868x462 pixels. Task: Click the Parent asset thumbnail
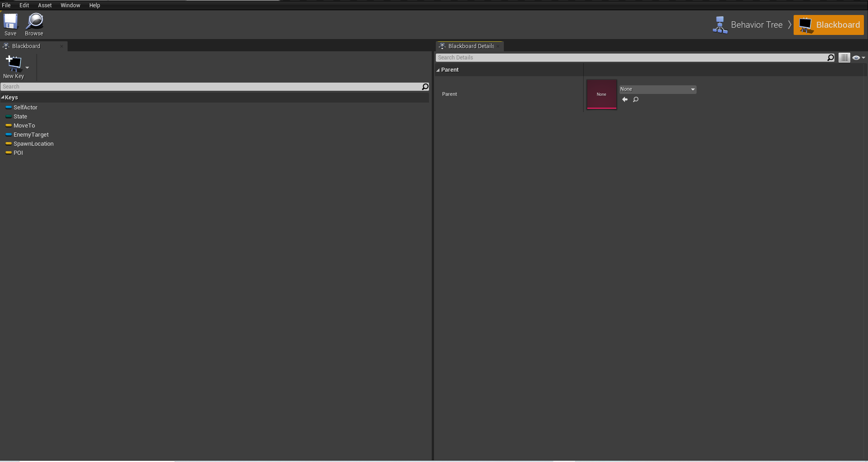point(602,94)
